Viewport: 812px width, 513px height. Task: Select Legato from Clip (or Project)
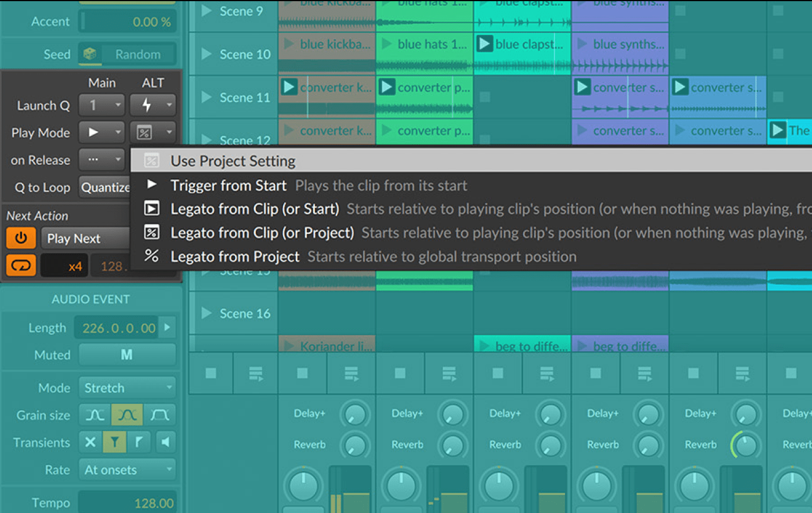pyautogui.click(x=471, y=233)
